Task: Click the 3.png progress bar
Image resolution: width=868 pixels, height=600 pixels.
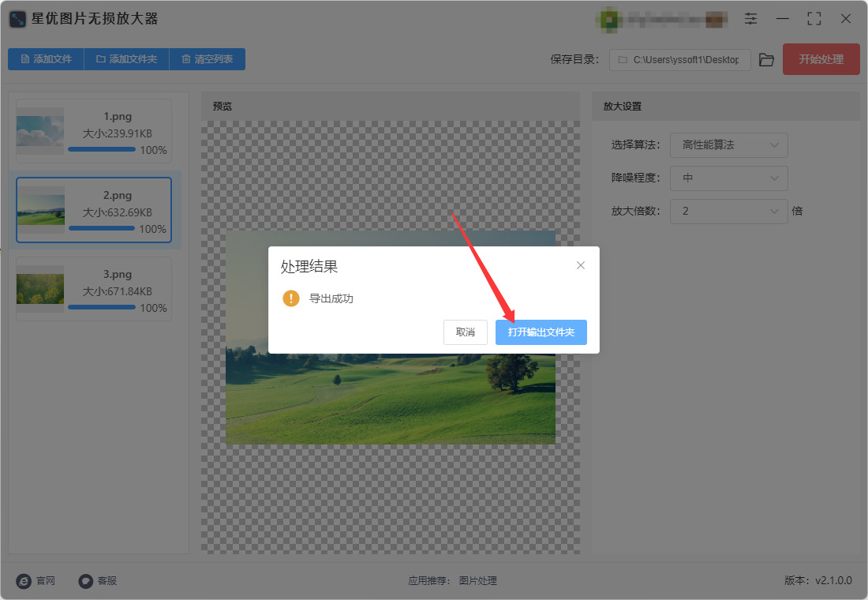Action: [102, 307]
